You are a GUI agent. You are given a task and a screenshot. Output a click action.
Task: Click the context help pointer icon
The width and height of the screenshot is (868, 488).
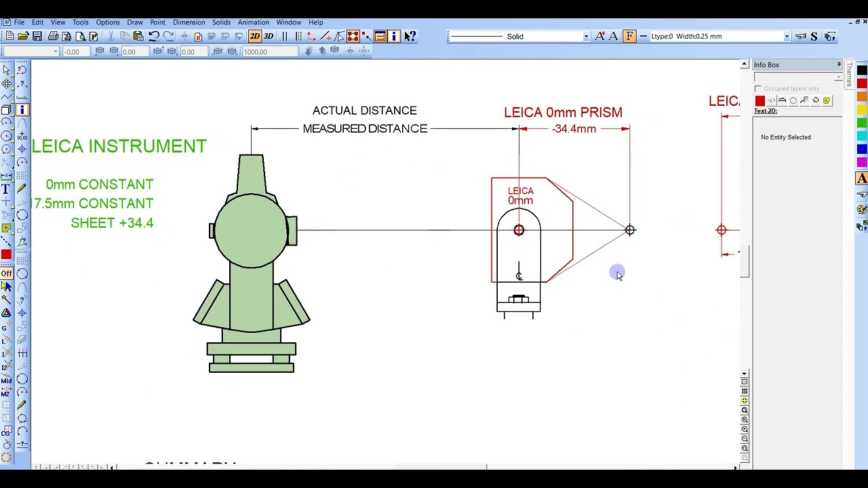click(410, 36)
